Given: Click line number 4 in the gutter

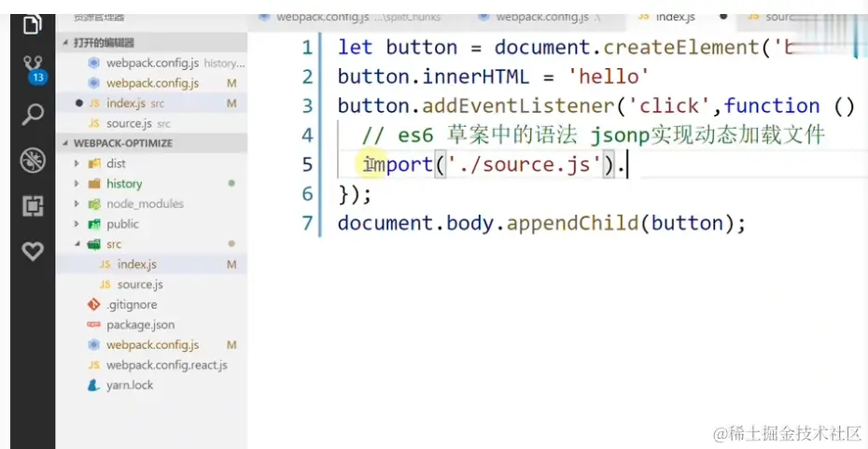Looking at the screenshot, I should point(307,135).
